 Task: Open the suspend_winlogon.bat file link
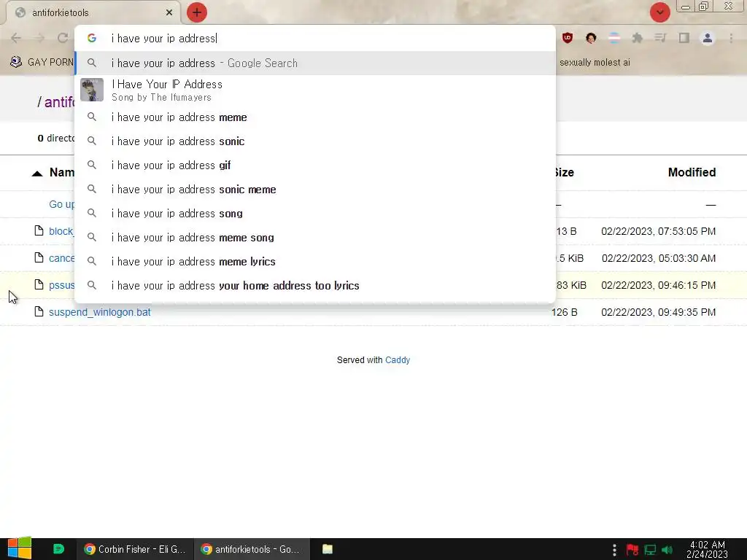coord(99,312)
